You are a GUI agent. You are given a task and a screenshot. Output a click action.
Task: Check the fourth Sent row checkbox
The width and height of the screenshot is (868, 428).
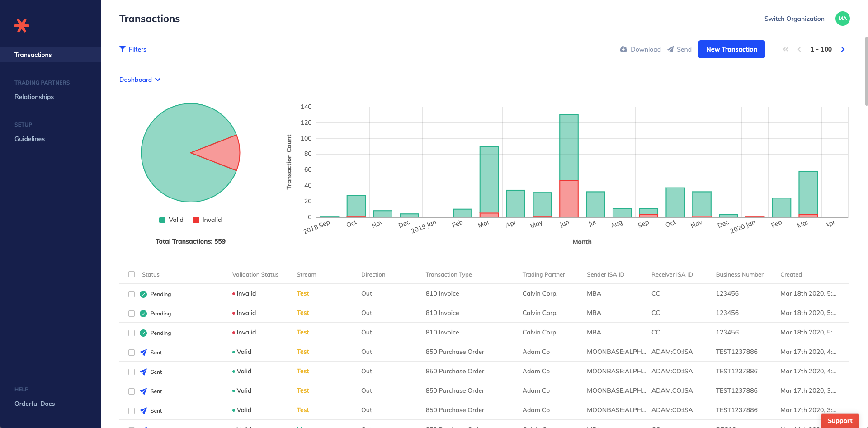132,411
